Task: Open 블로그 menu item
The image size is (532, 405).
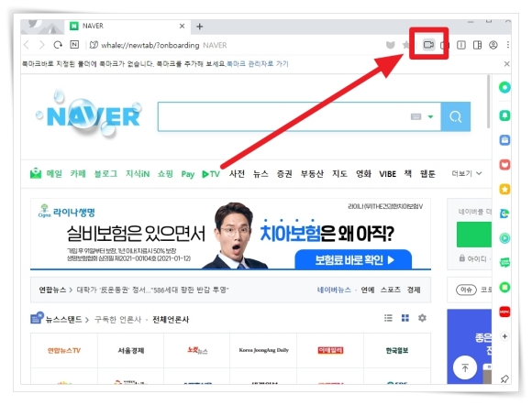Action: coord(105,173)
